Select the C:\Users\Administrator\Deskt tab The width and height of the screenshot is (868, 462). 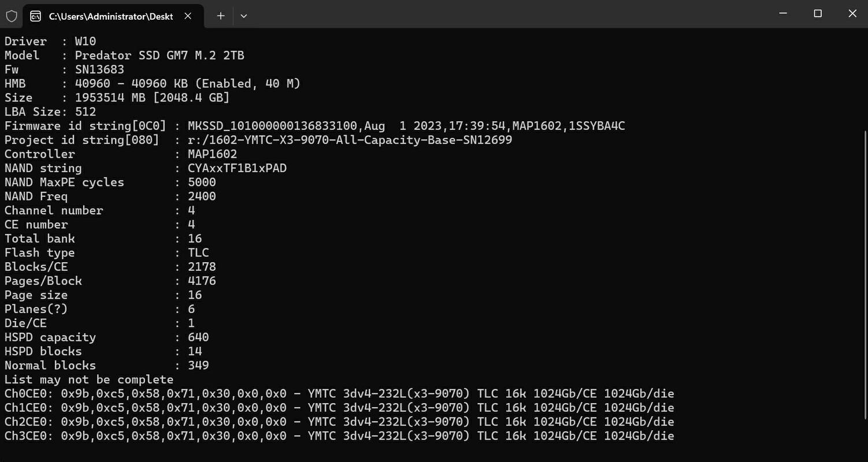point(113,16)
